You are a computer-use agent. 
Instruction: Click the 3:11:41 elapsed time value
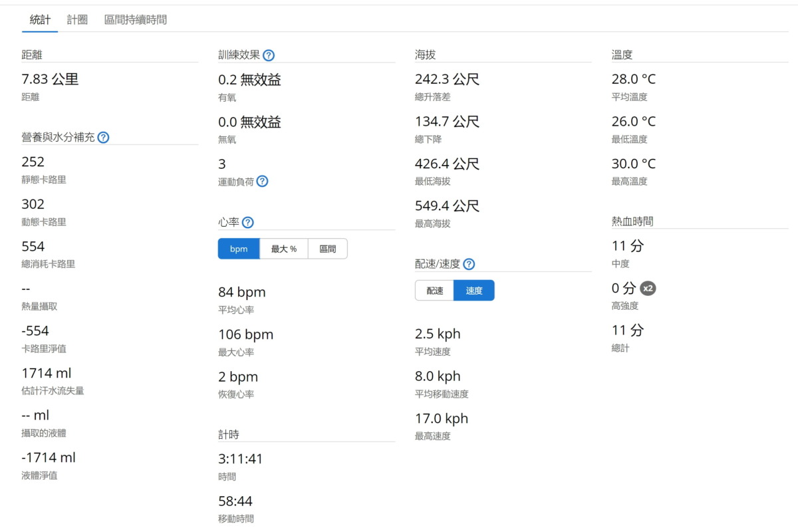tap(240, 459)
